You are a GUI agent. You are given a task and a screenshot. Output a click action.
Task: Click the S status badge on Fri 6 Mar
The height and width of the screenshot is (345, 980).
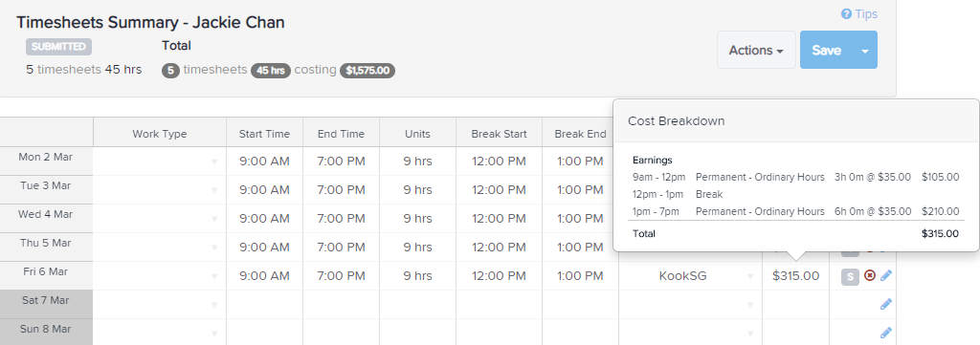point(850,276)
